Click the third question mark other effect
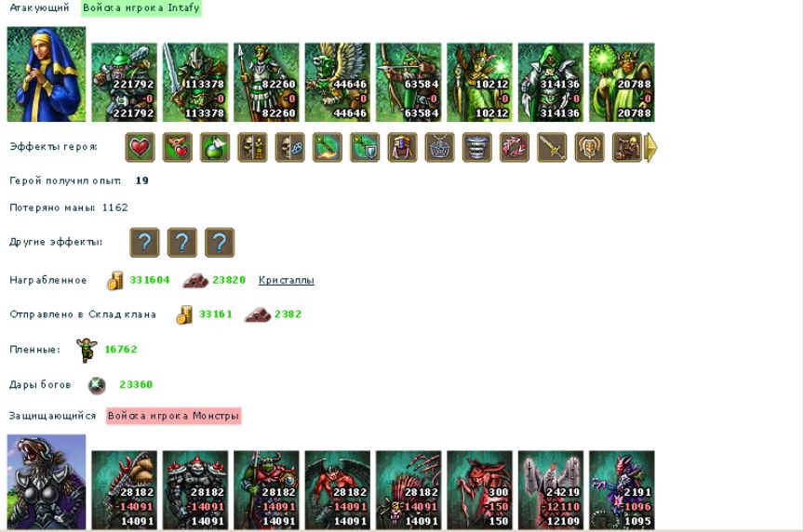The height and width of the screenshot is (532, 804). [220, 243]
